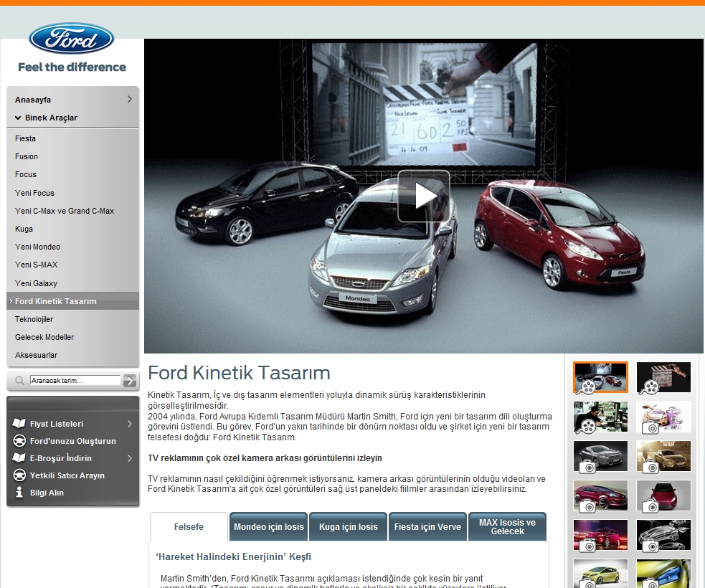
Task: Submit search with the arrow button
Action: pyautogui.click(x=130, y=381)
